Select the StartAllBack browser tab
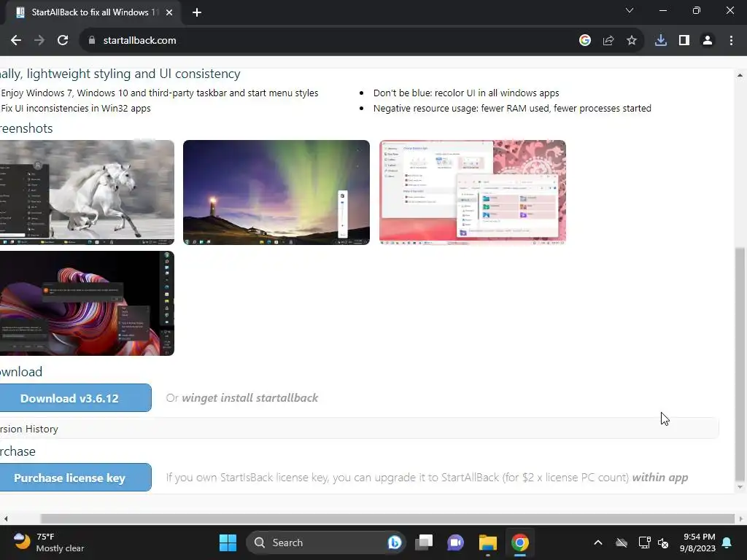The width and height of the screenshot is (747, 560). (93, 12)
